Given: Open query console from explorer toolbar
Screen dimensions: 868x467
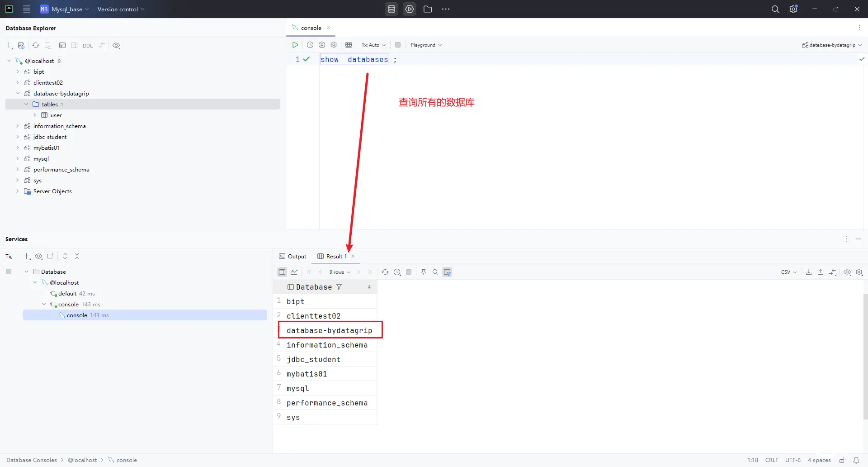Looking at the screenshot, I should click(x=62, y=45).
